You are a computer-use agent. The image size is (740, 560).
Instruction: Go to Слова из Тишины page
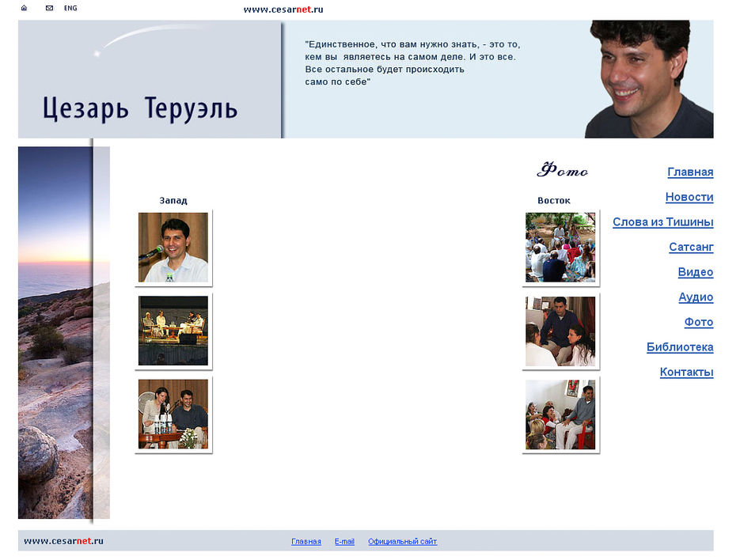[x=662, y=221]
